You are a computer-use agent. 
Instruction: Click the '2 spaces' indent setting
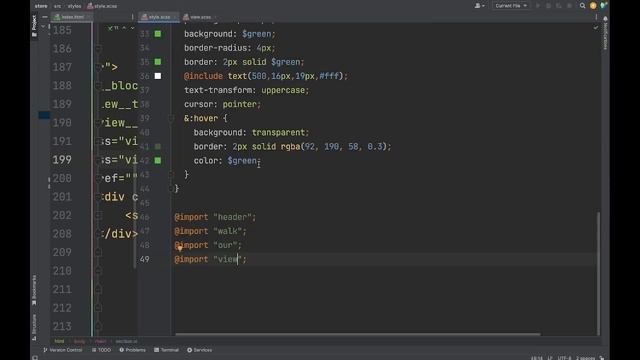point(585,358)
